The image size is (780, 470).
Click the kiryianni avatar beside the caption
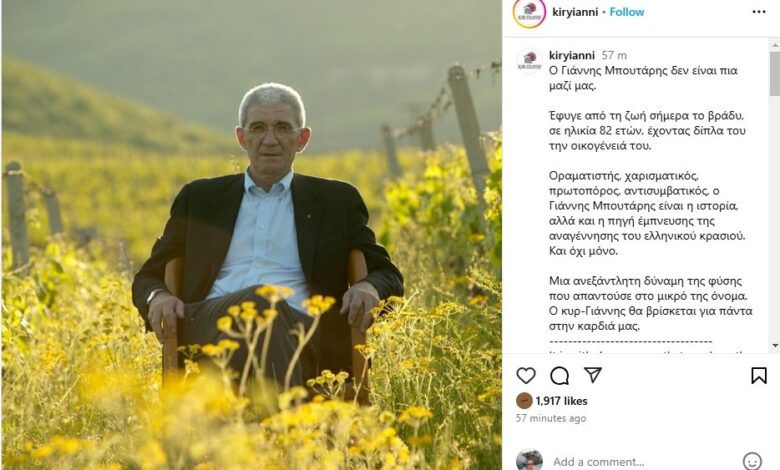529,61
